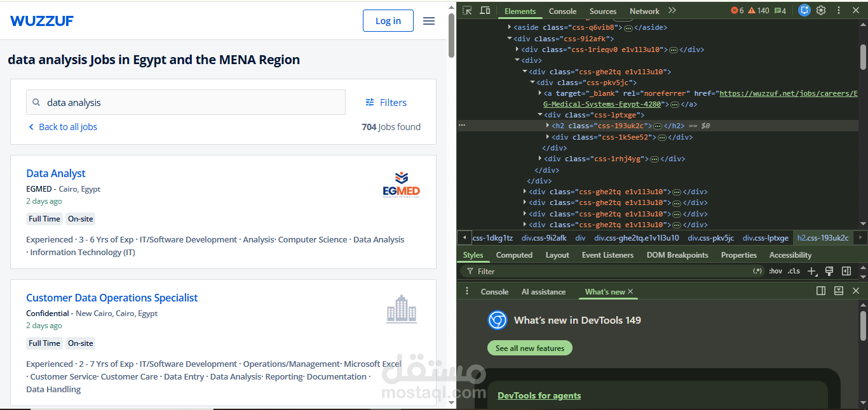The image size is (868, 410).
Task: Expand the aside css-q6vib8 node
Action: click(x=510, y=27)
